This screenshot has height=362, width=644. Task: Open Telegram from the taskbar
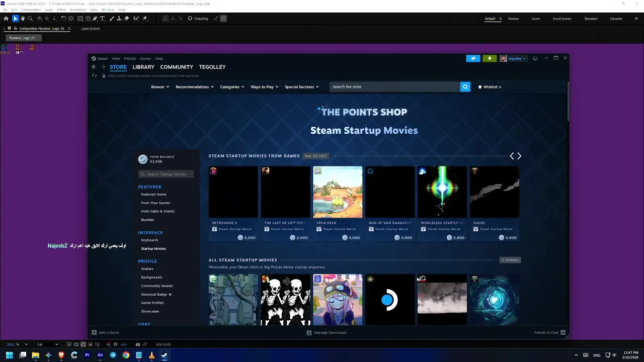pyautogui.click(x=113, y=355)
